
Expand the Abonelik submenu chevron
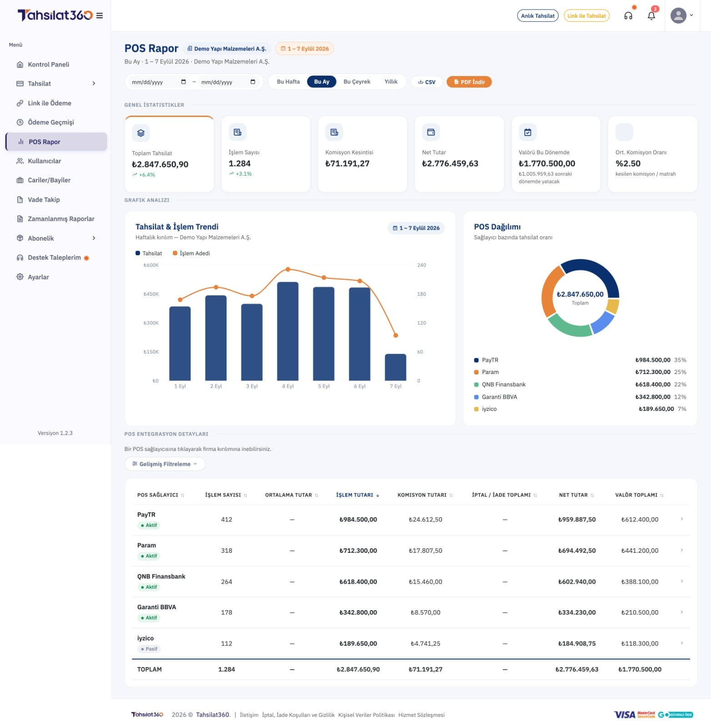pyautogui.click(x=94, y=238)
